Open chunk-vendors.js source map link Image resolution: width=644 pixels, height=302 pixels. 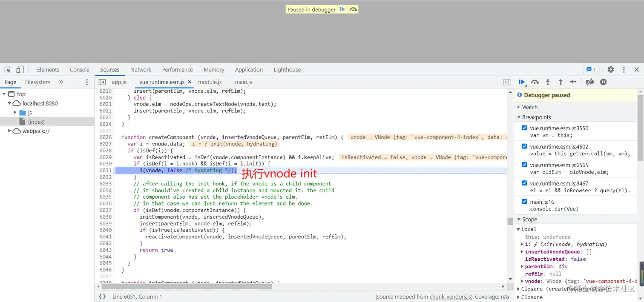point(451,297)
